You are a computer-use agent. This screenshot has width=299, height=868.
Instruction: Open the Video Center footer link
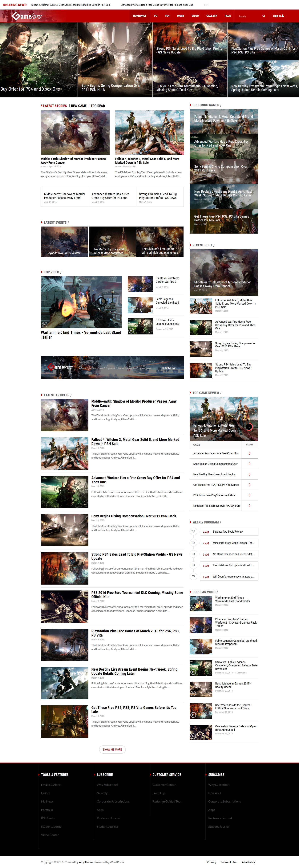tap(50, 835)
